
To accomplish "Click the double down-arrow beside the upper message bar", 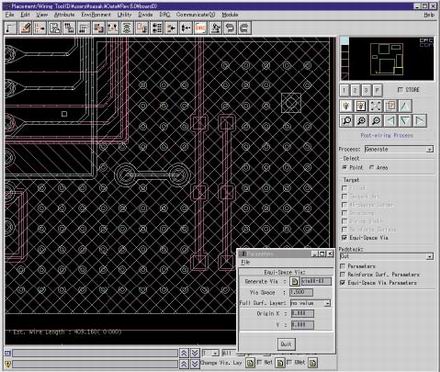I will coord(195,353).
